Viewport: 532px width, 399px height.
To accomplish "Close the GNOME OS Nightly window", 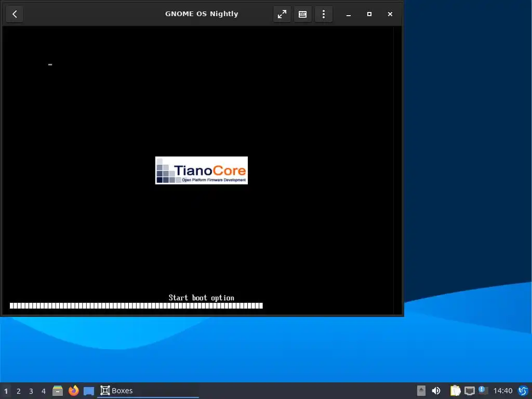I will point(390,14).
